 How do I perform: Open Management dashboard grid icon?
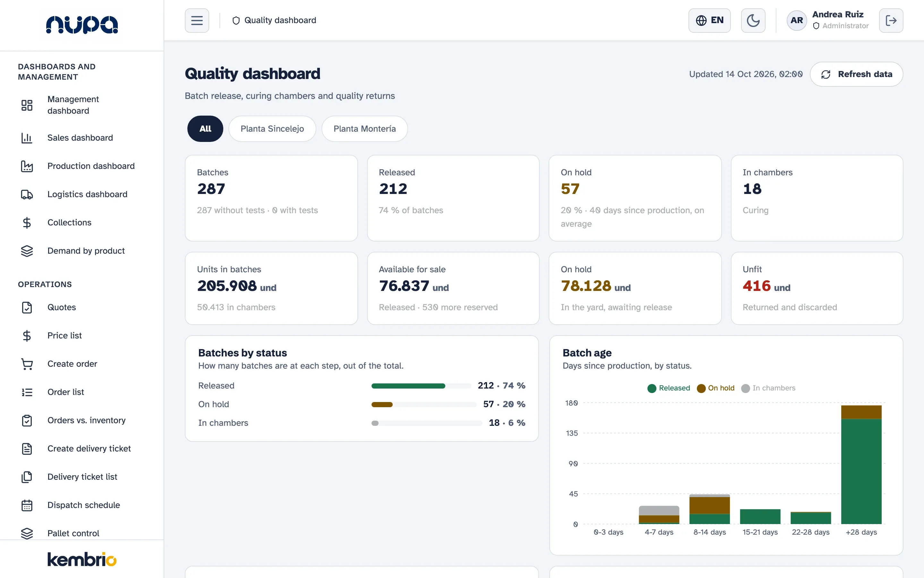pyautogui.click(x=27, y=105)
